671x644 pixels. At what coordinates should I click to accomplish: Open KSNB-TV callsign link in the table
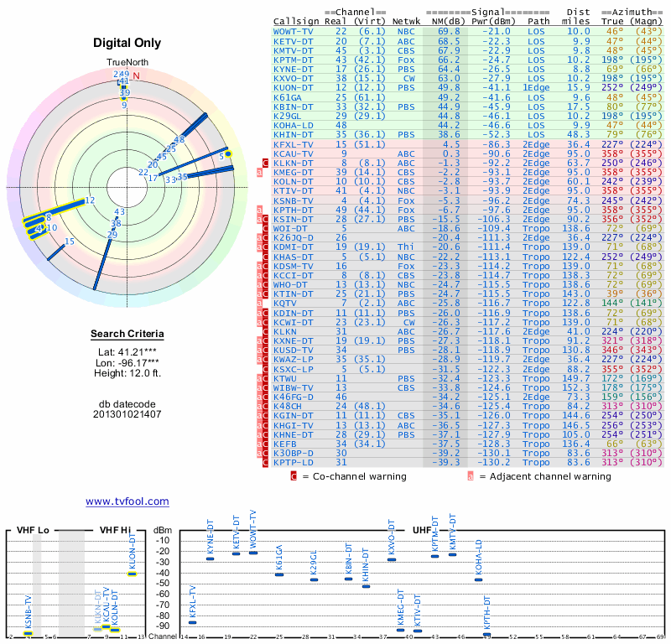click(293, 200)
